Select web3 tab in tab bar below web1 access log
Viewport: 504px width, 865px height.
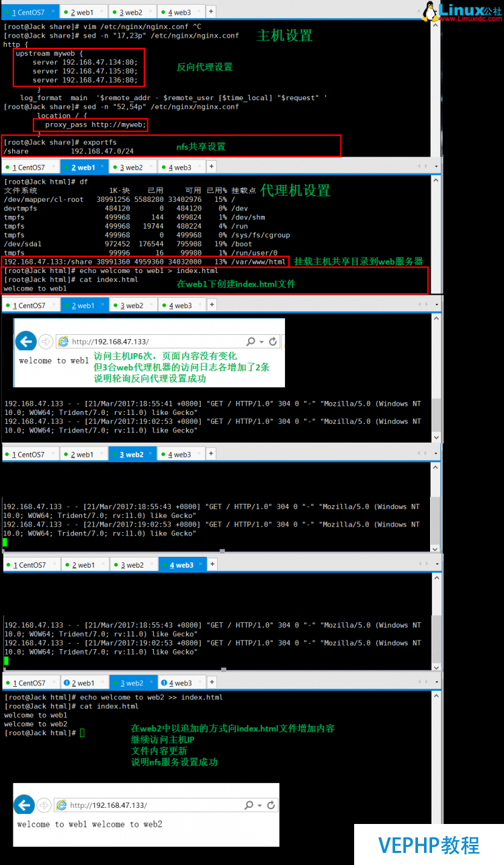point(180,455)
